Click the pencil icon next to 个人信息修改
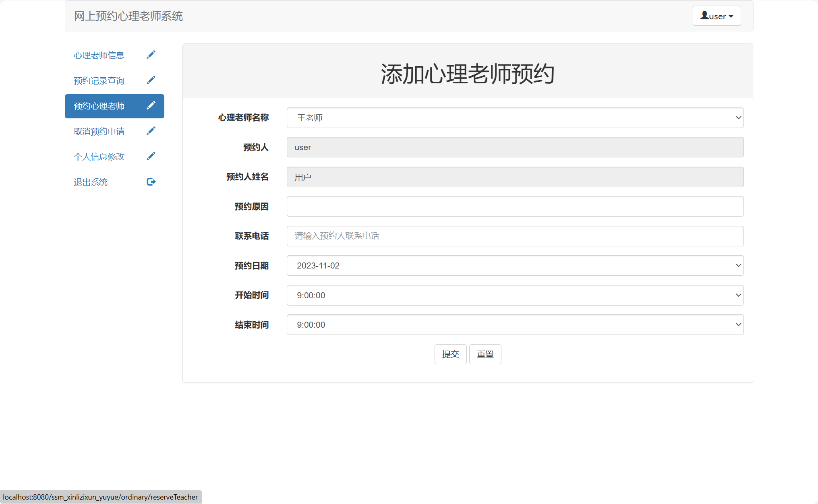Viewport: 818px width, 504px height. (x=151, y=156)
